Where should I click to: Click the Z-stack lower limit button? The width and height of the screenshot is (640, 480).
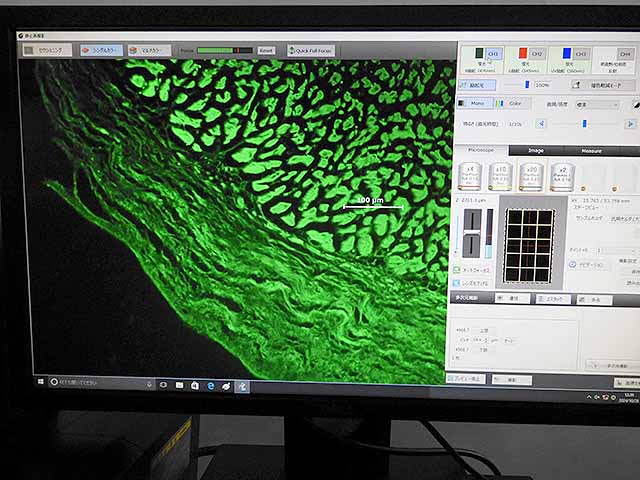coord(483,350)
